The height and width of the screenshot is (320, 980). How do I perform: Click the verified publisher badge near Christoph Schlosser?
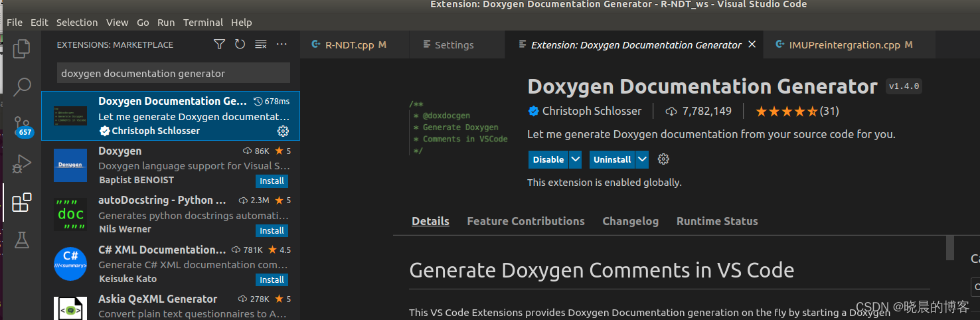coord(533,111)
